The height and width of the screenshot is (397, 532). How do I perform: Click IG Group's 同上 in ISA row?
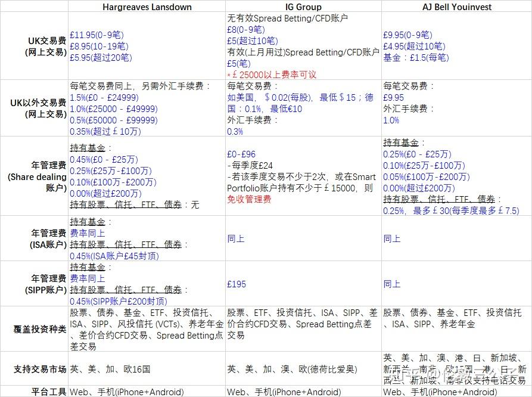click(236, 239)
